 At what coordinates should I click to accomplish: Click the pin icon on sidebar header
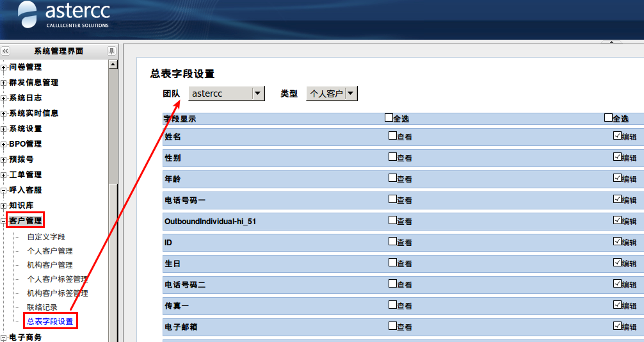pyautogui.click(x=112, y=51)
